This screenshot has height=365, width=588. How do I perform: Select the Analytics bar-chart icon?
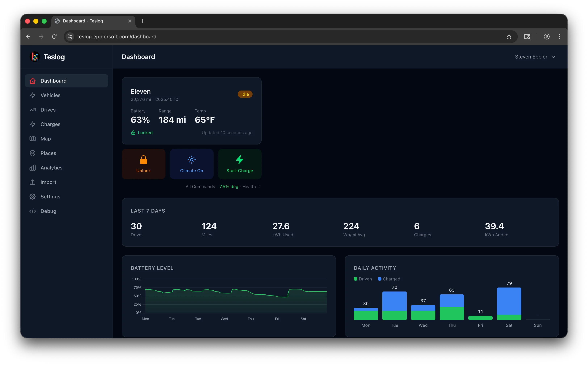[x=33, y=167]
